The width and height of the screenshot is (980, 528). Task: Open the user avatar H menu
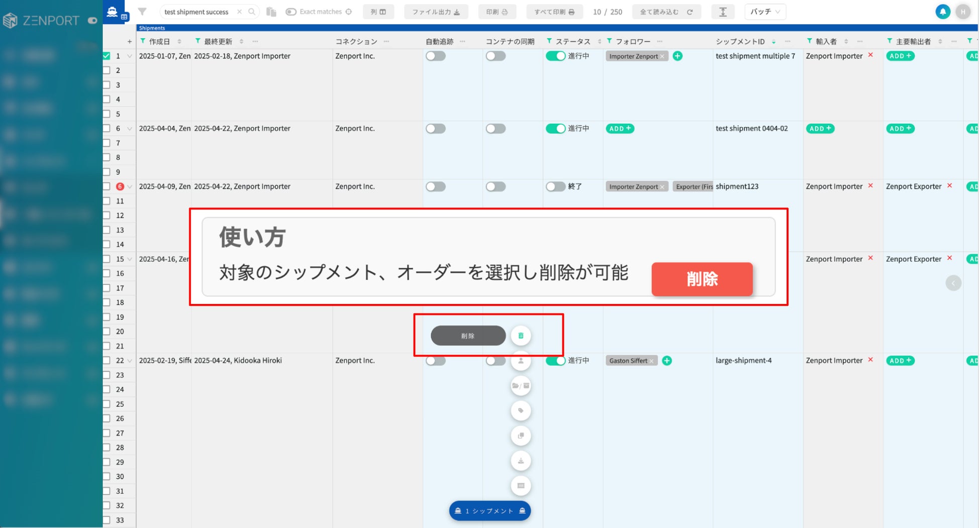[x=963, y=12]
